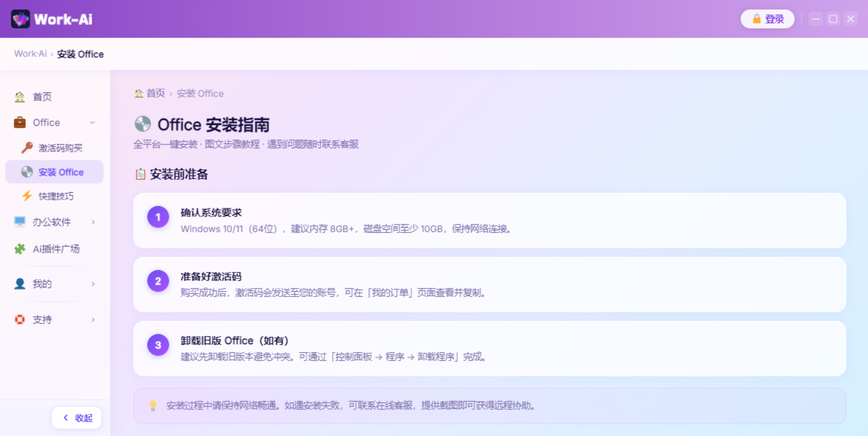This screenshot has height=436, width=868.
Task: Open the Ai插件广场 sidebar item
Action: point(54,249)
